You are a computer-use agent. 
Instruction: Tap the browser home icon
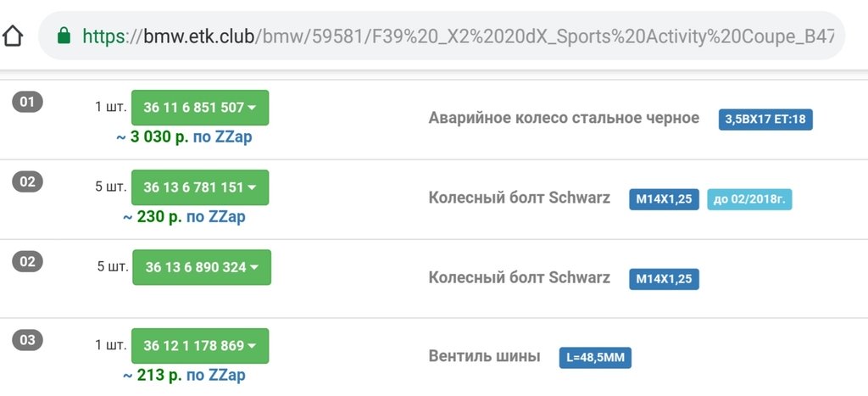pos(13,36)
